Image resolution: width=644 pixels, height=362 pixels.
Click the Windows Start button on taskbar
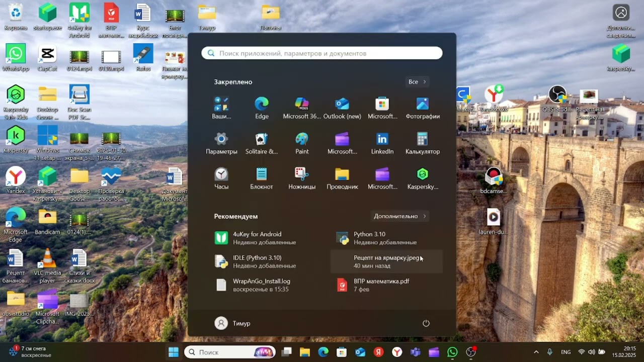tap(174, 352)
